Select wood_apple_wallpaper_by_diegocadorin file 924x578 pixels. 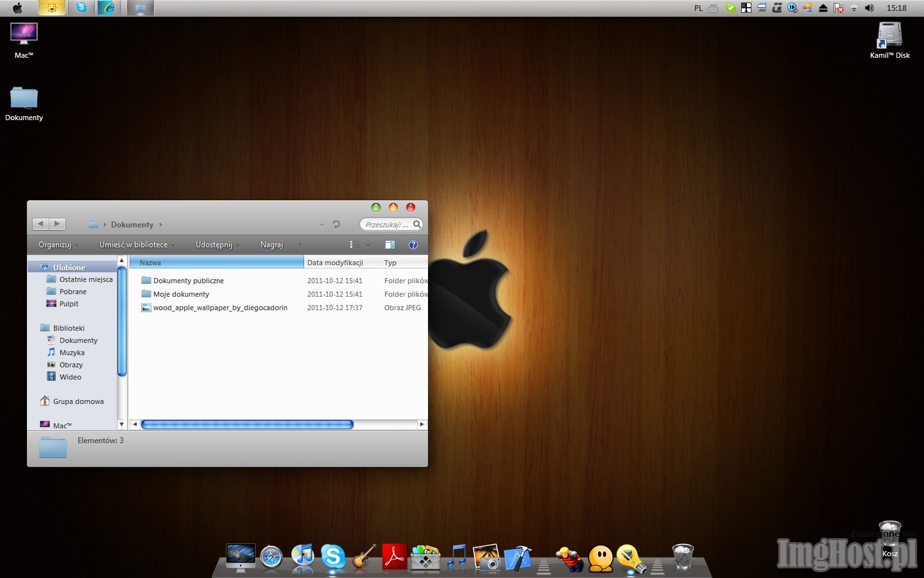pyautogui.click(x=220, y=308)
